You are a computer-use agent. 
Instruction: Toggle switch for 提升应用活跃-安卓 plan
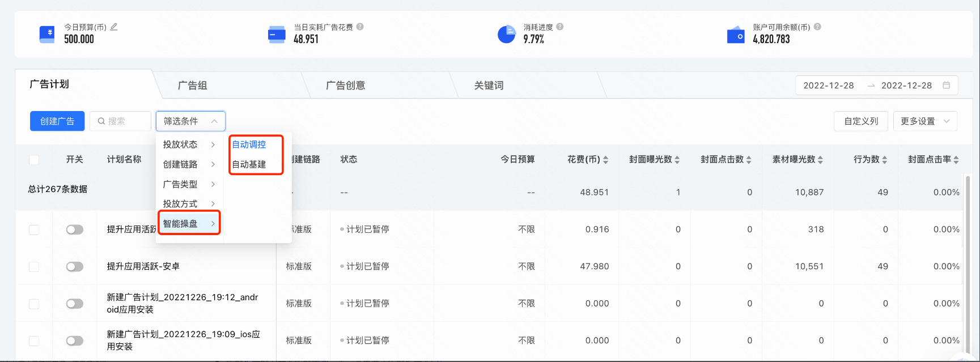74,266
